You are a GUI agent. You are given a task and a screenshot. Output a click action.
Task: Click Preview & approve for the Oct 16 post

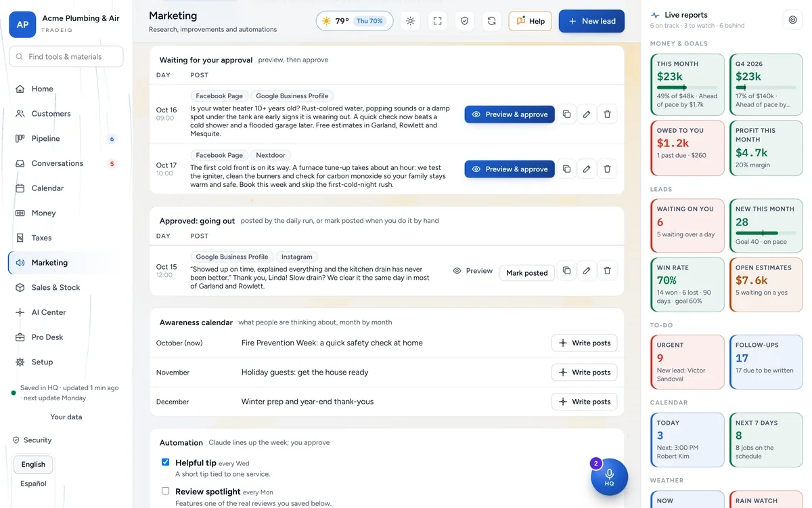510,114
